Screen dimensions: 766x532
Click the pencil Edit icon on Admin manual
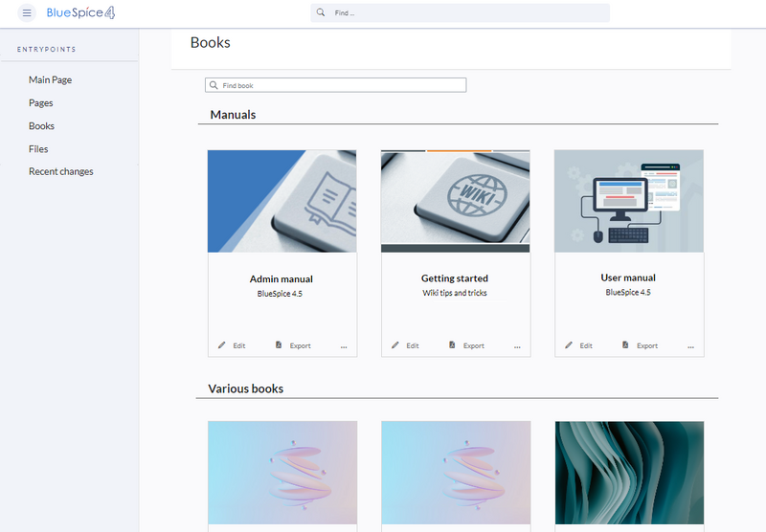pos(222,345)
